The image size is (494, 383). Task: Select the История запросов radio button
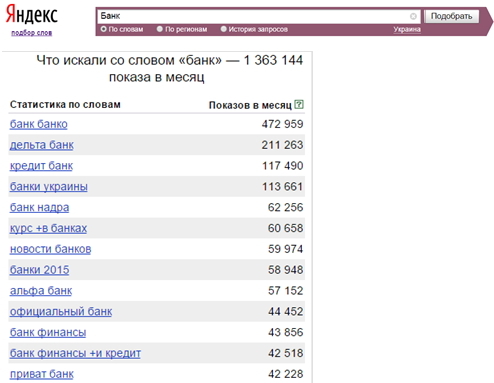(x=223, y=29)
